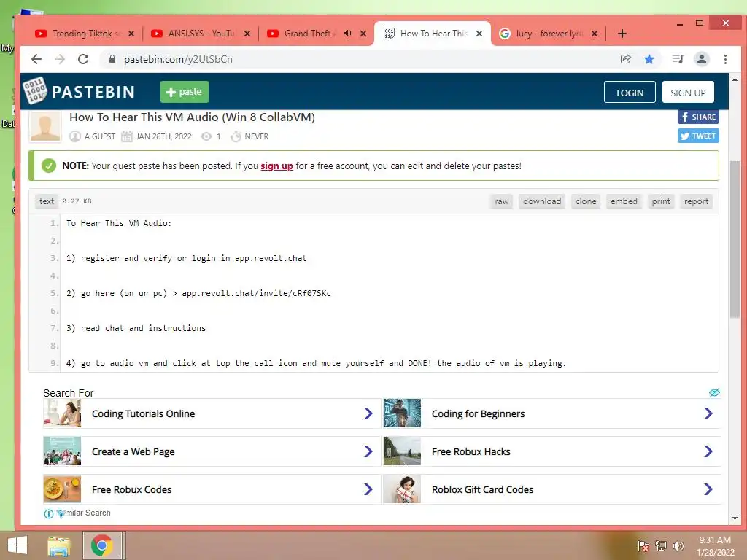
Task: Click the site padlock icon
Action: coord(112,59)
